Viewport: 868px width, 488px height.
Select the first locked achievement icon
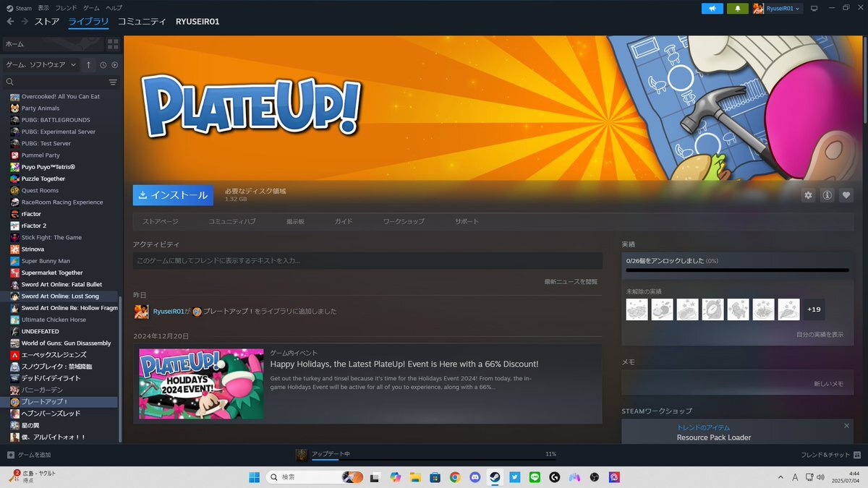pyautogui.click(x=637, y=309)
